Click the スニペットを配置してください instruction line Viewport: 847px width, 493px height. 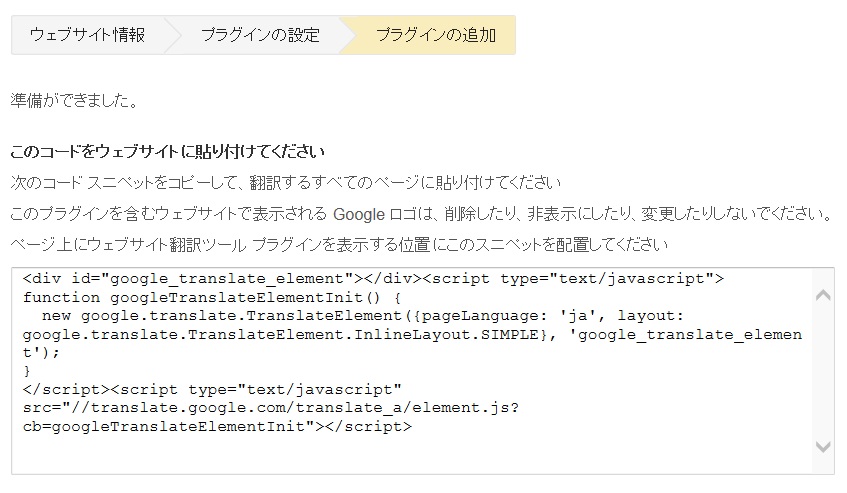338,244
